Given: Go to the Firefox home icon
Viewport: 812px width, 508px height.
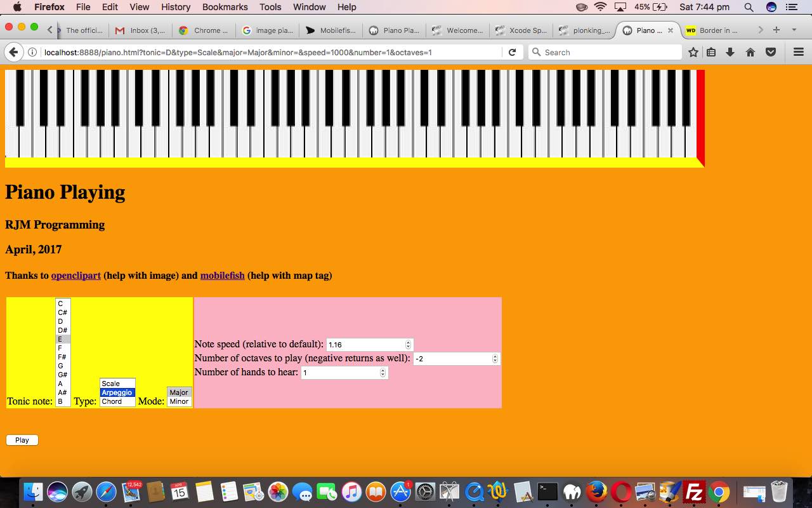Looking at the screenshot, I should coord(750,52).
